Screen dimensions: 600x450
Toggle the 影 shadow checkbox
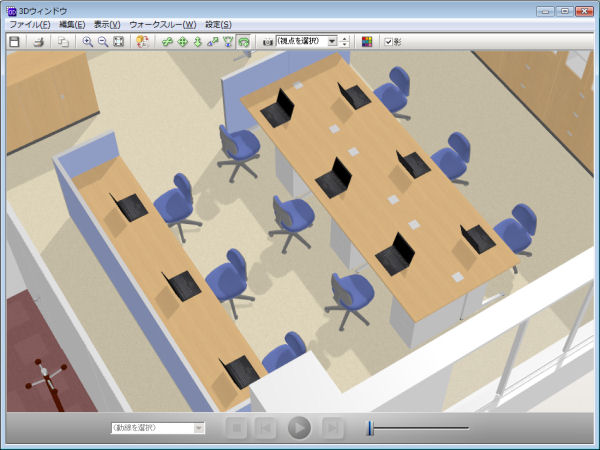[x=389, y=42]
